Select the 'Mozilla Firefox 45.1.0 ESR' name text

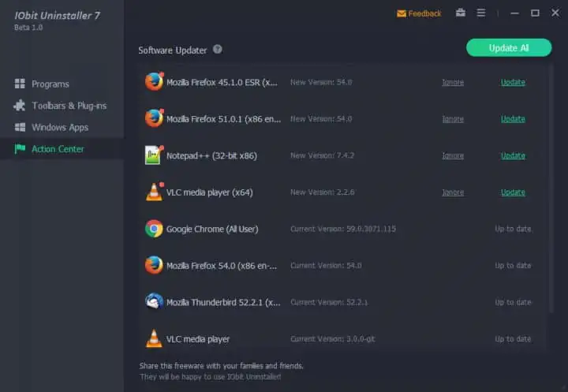point(222,83)
